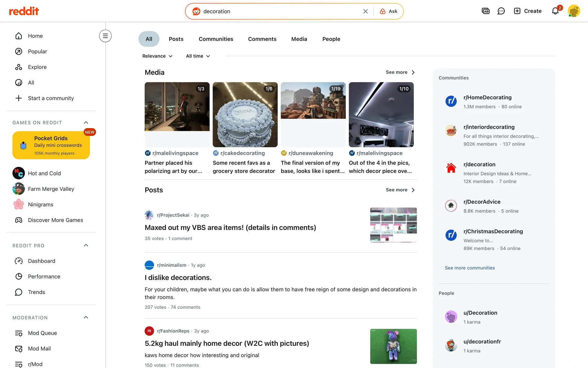Screen dimensions: 588x368
Task: Go to Explore in sidebar
Action: click(37, 67)
